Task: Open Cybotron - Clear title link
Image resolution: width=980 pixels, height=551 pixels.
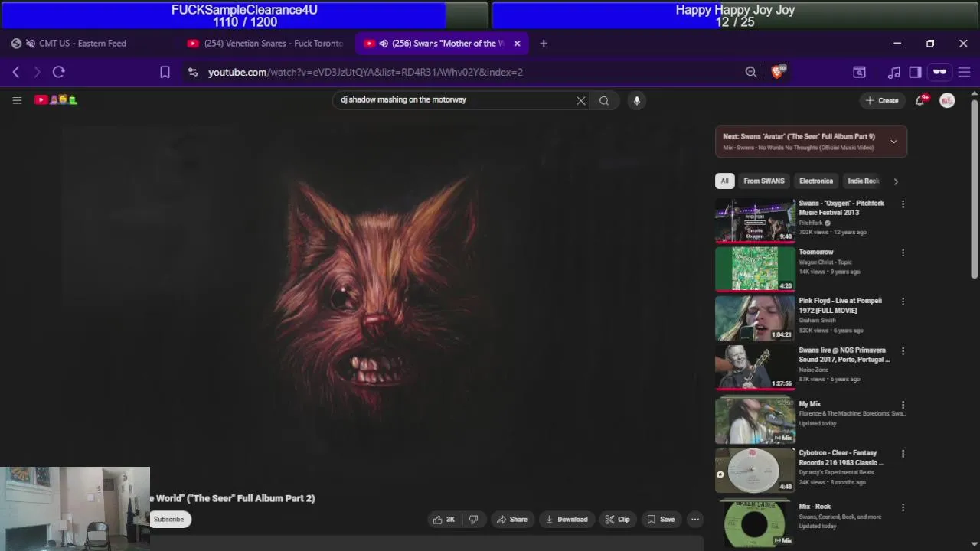Action: click(841, 458)
